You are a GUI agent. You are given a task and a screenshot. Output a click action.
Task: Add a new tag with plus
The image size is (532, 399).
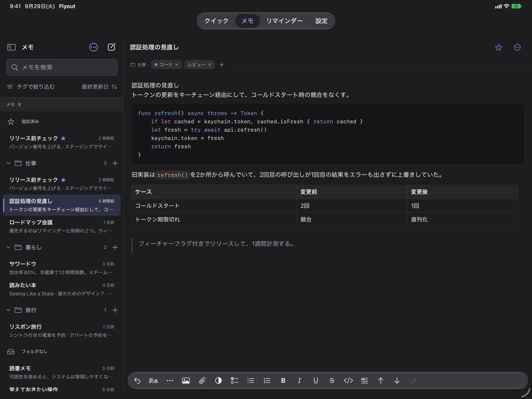(x=222, y=65)
